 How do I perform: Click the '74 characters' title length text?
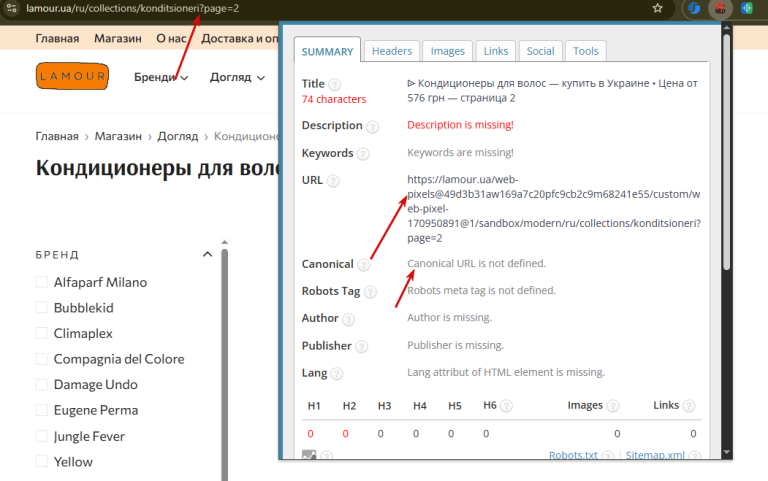334,99
